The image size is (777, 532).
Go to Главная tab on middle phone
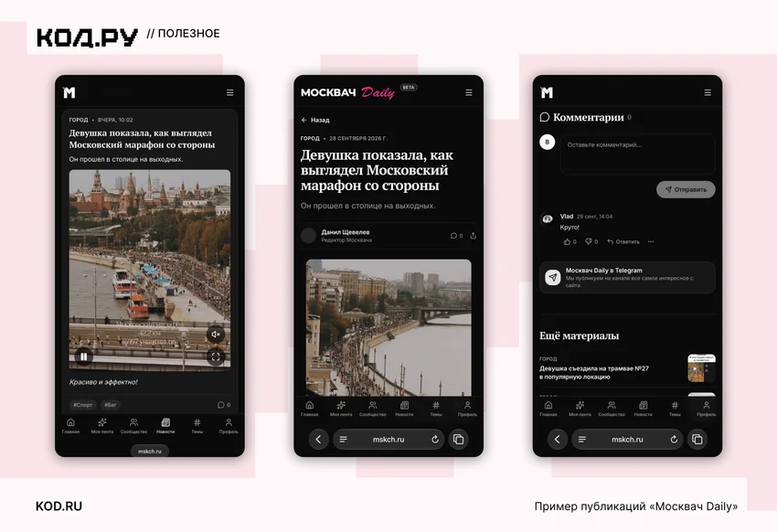[x=310, y=409]
